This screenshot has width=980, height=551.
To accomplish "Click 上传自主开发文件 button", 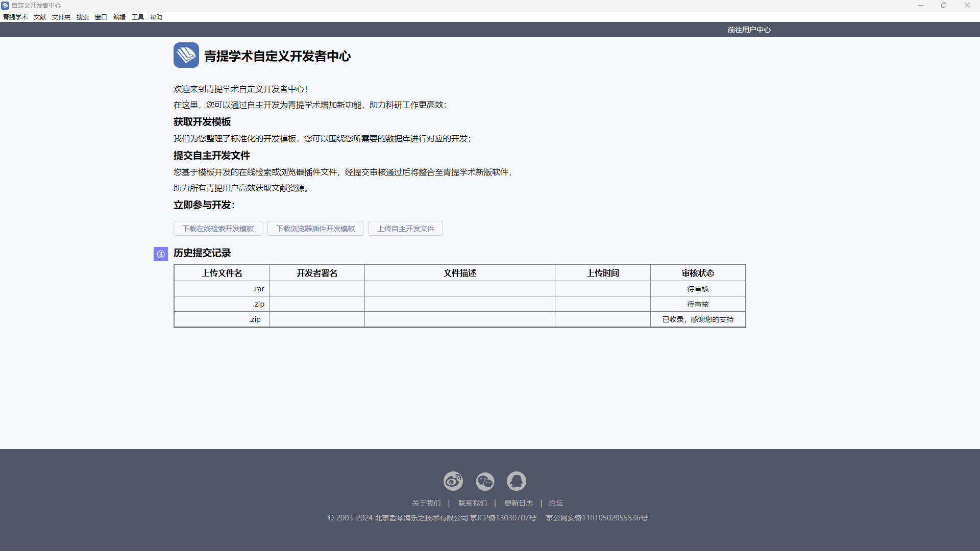I will click(406, 229).
